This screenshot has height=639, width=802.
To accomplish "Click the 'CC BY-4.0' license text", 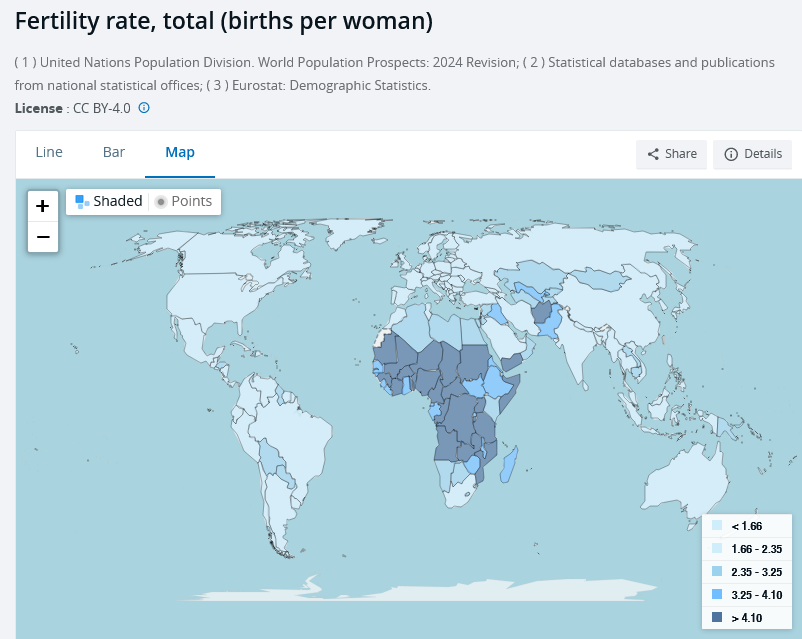I will [102, 108].
